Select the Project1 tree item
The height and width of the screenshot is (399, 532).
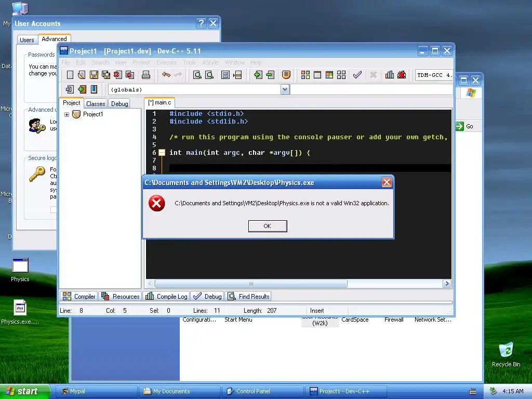(92, 114)
